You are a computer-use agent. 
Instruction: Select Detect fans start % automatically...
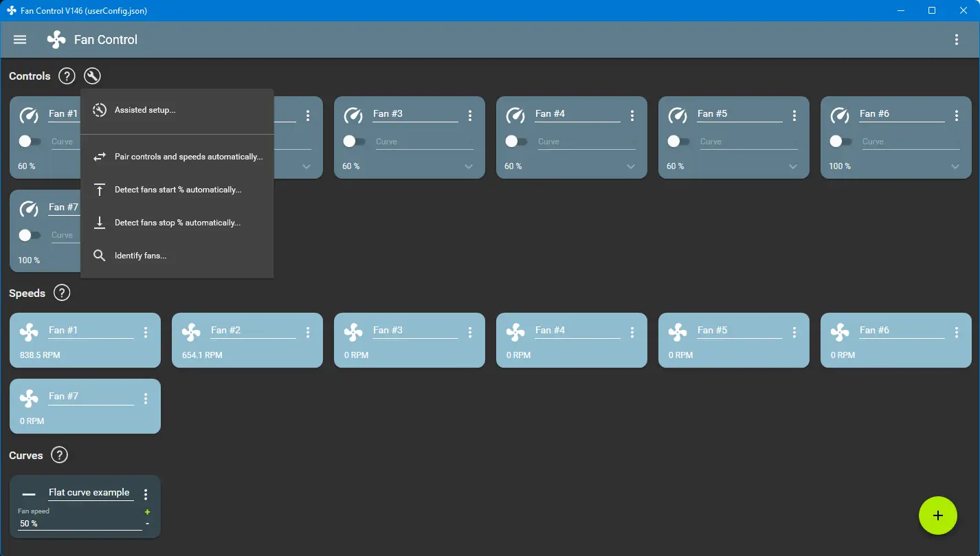click(177, 190)
